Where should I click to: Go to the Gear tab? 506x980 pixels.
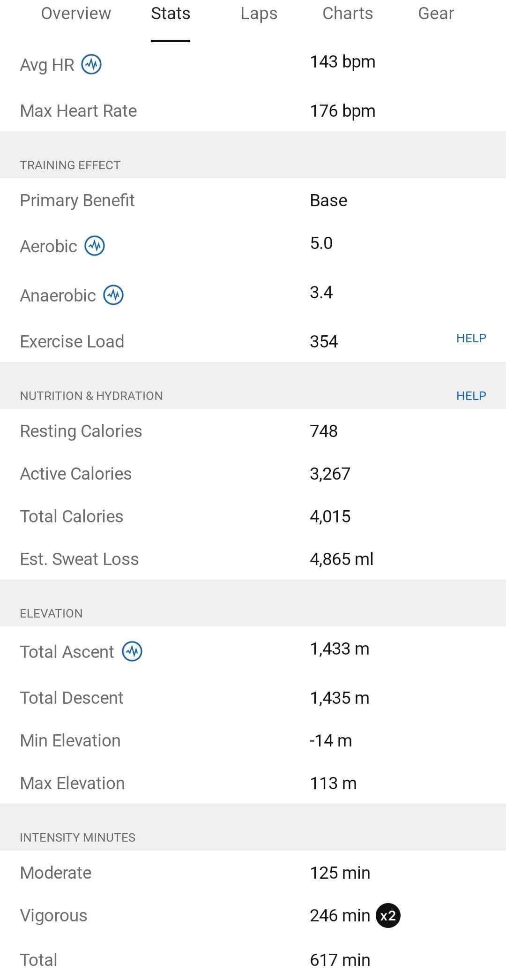(436, 14)
